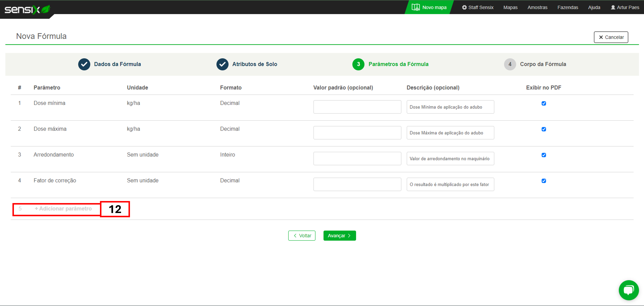Viewport: 644px width, 306px height.
Task: Focus the Dose mínima default value field
Action: coord(357,107)
